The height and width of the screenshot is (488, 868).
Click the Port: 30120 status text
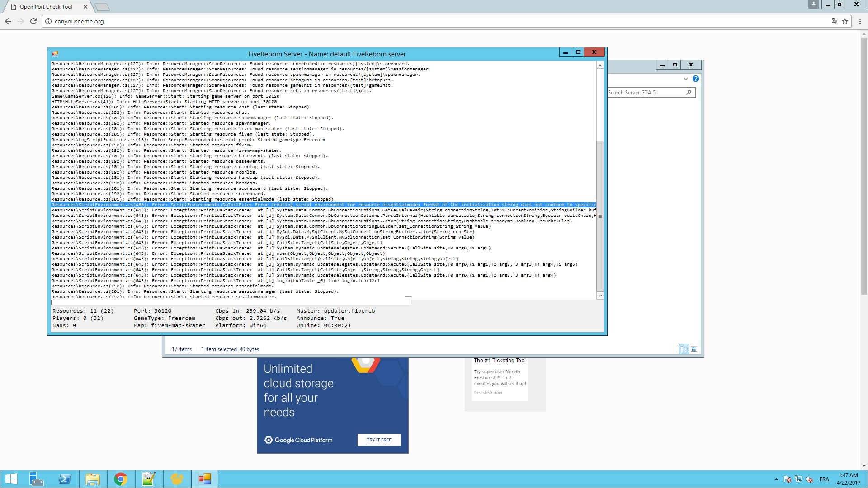152,311
